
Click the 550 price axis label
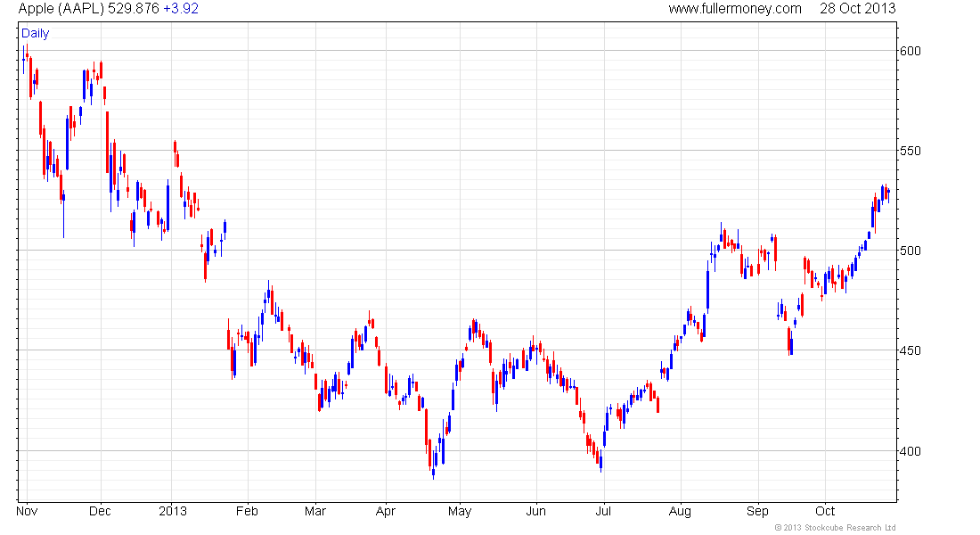(x=910, y=151)
